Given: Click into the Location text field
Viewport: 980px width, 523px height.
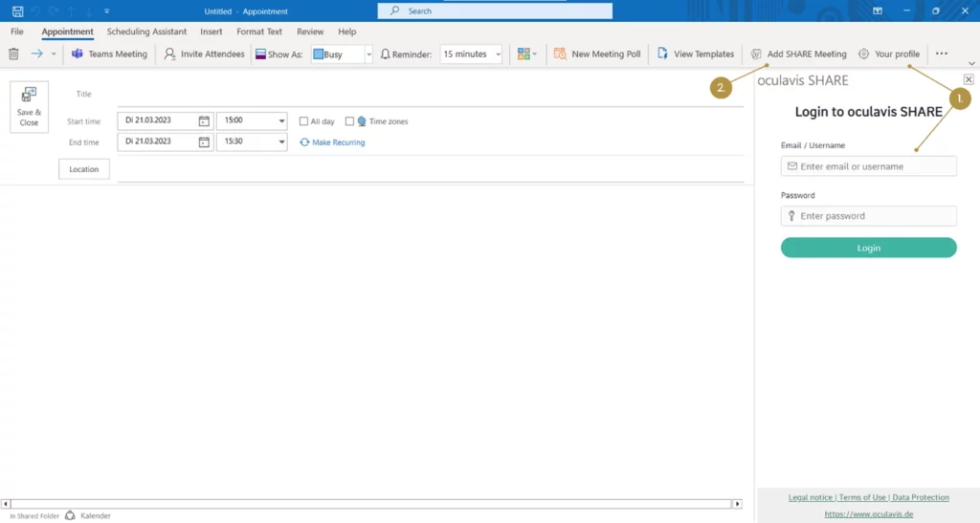Looking at the screenshot, I should [x=431, y=170].
